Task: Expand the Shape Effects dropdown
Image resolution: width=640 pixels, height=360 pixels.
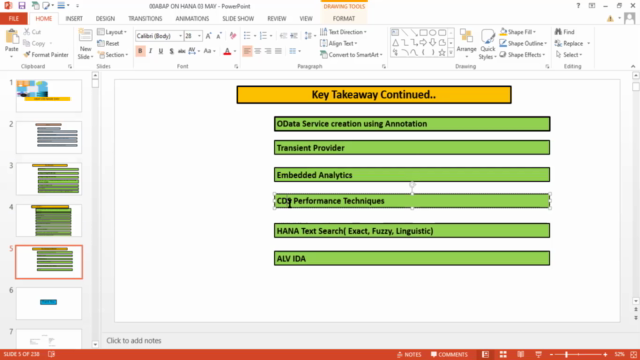Action: [x=522, y=55]
